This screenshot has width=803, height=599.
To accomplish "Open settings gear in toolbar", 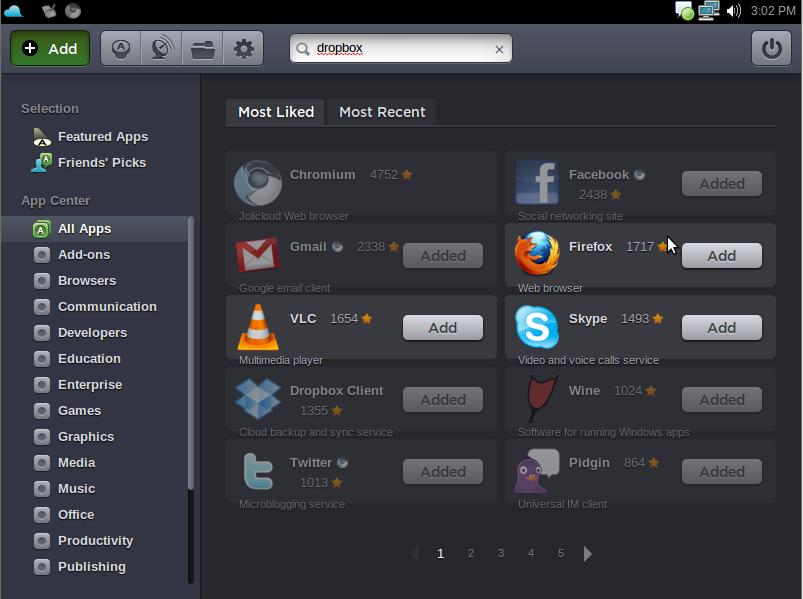I will (244, 48).
